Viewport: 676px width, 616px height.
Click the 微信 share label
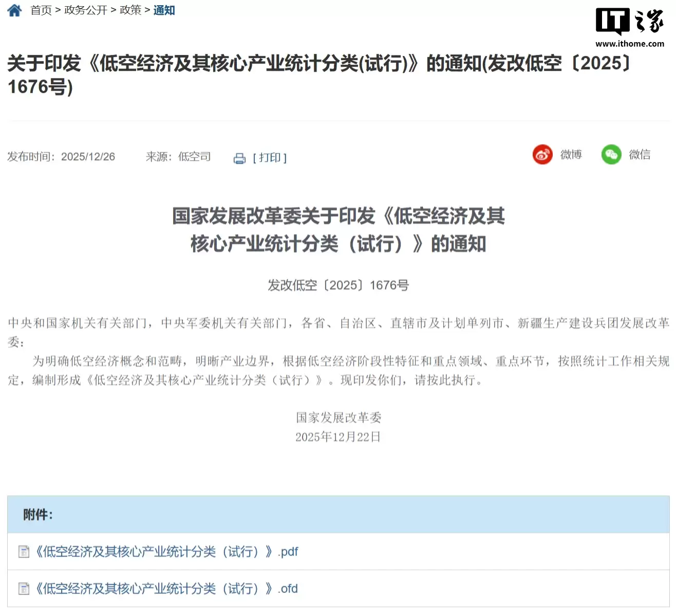(639, 155)
